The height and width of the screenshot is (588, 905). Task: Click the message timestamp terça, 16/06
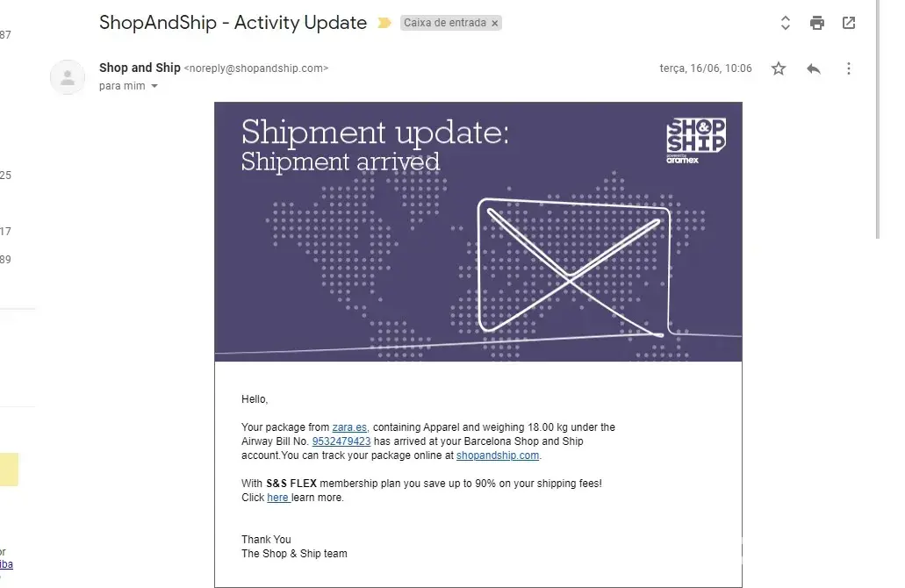pyautogui.click(x=706, y=68)
